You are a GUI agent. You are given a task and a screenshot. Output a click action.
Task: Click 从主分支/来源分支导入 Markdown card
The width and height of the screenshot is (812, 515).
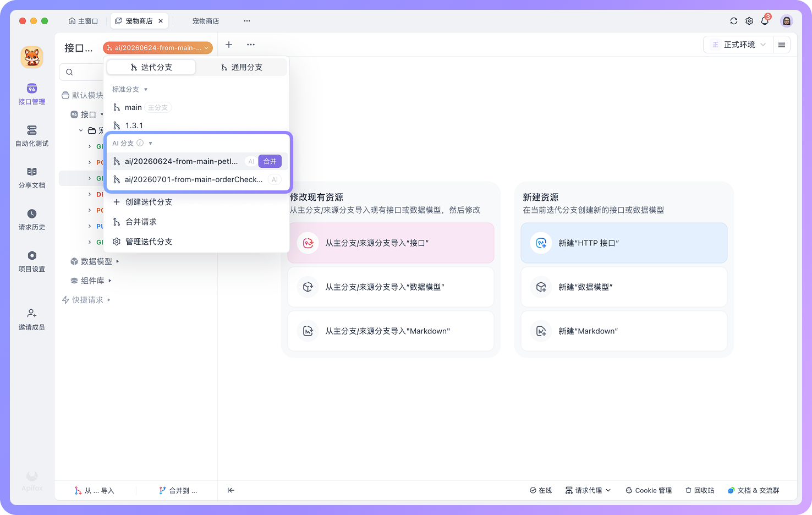point(391,331)
